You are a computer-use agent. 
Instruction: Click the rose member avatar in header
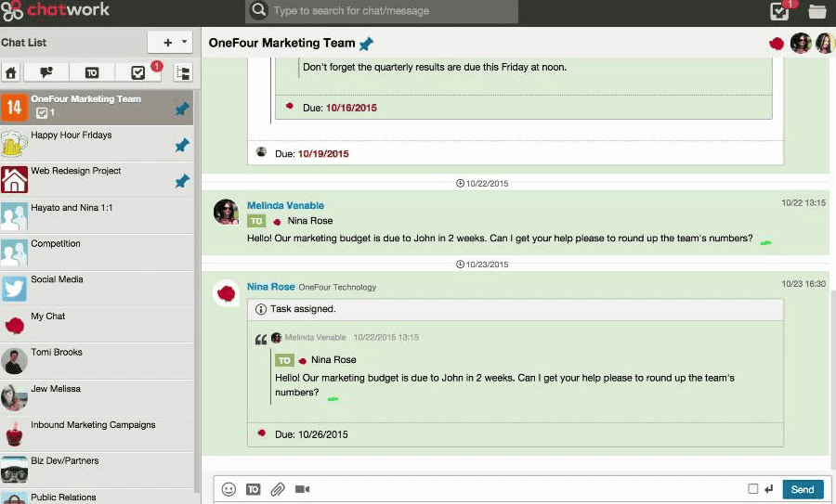pos(777,43)
